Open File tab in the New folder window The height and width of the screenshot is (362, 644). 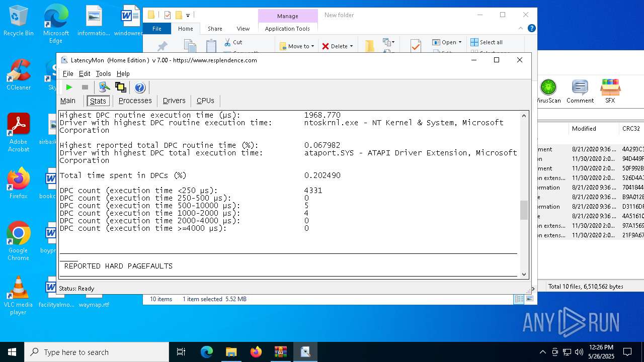click(157, 29)
